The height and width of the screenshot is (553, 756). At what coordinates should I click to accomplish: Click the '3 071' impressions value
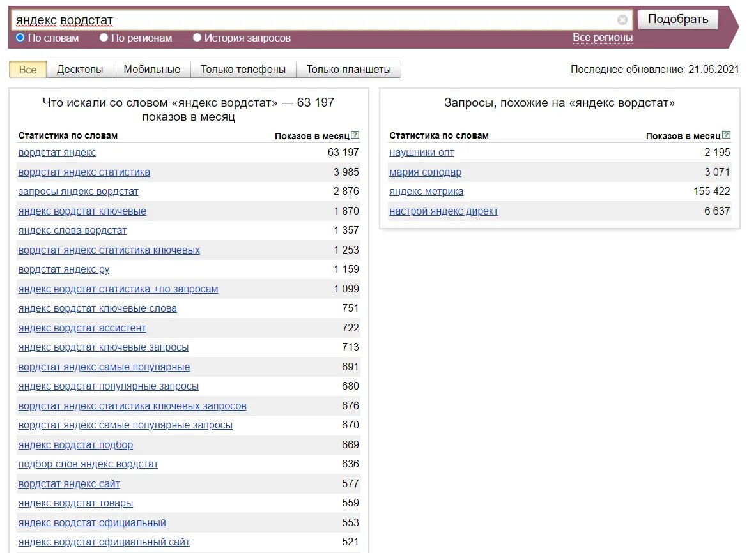[x=717, y=172]
